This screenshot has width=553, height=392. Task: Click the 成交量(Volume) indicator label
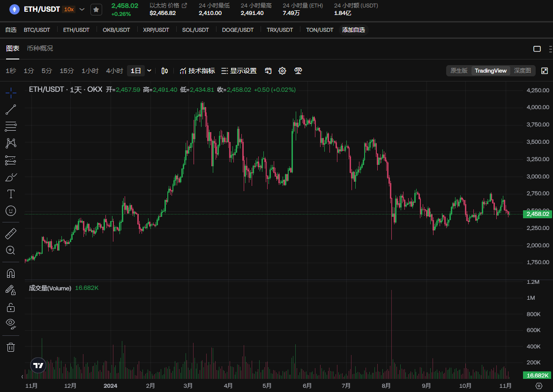pos(50,288)
